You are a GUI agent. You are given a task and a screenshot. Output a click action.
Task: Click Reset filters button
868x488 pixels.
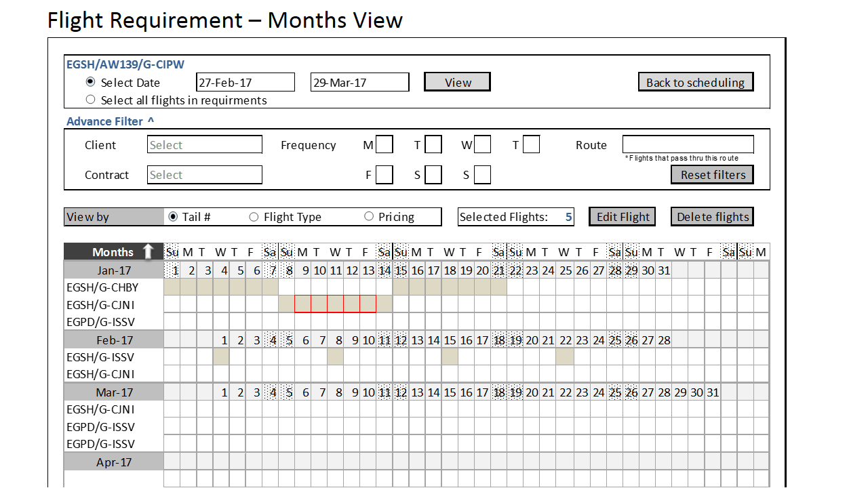(712, 175)
